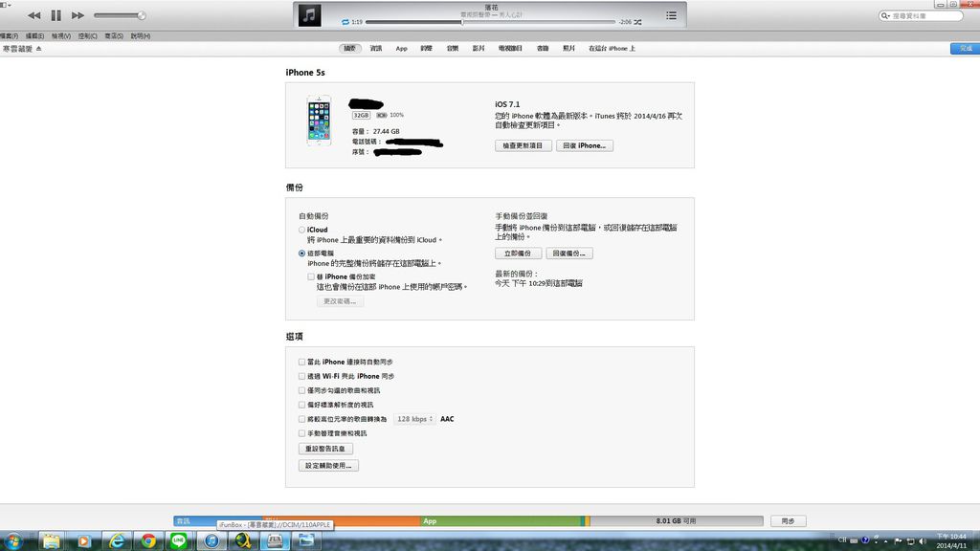980x551 pixels.
Task: Click the 設定輔助使用... accessibility button
Action: point(329,466)
